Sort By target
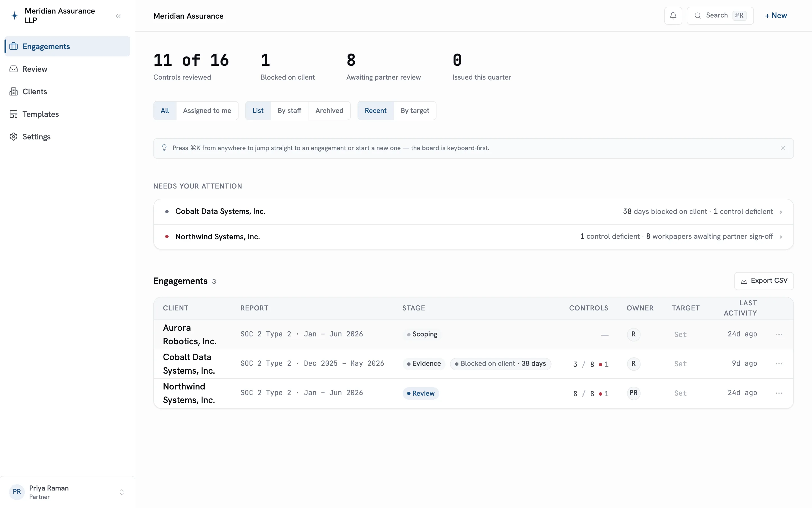The width and height of the screenshot is (812, 508). (x=415, y=111)
